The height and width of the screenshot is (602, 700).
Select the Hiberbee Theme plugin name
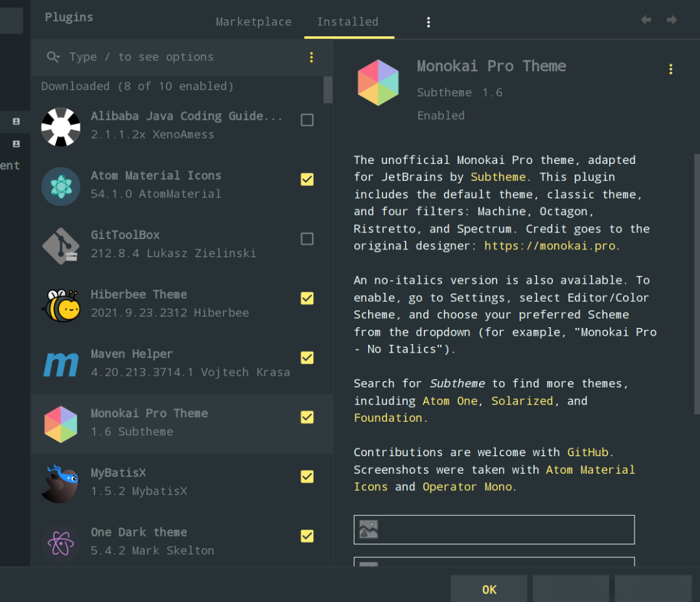(x=139, y=295)
